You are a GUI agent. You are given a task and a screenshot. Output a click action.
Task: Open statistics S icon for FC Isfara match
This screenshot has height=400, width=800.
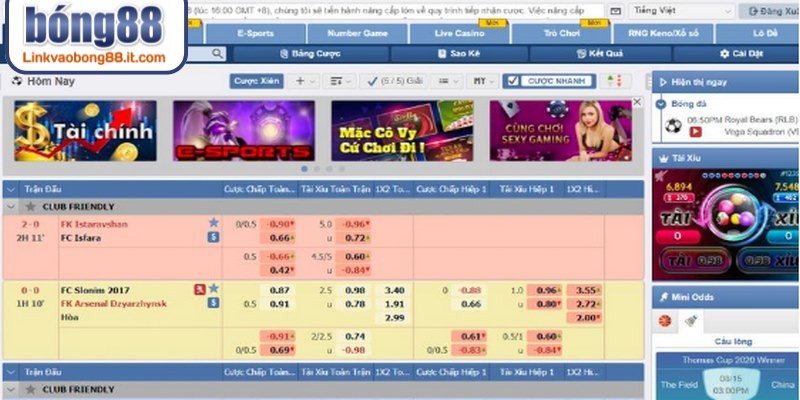(x=213, y=237)
